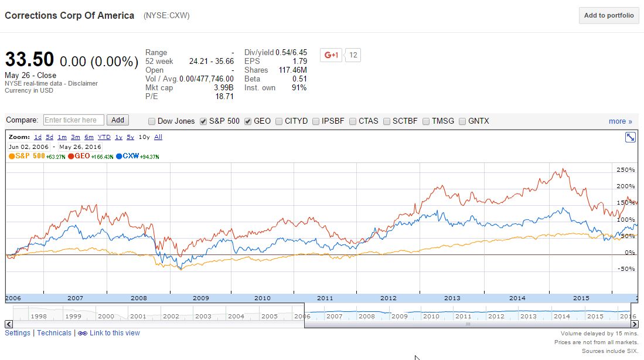Click the 2013 label on chart axis
Screen dimensions: 644x360
pyautogui.click(x=452, y=298)
